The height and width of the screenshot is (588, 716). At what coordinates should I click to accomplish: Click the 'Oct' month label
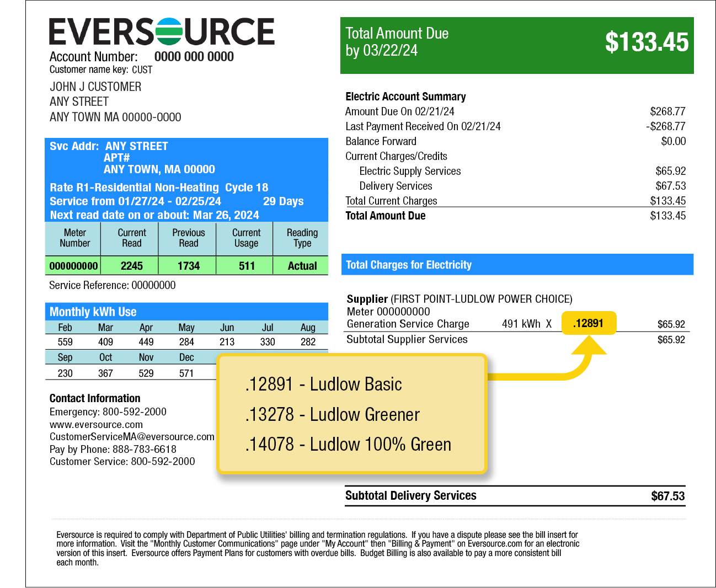point(105,357)
